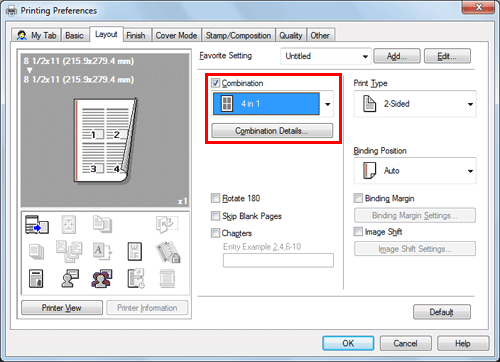Switch to the Finish tab

tap(136, 35)
